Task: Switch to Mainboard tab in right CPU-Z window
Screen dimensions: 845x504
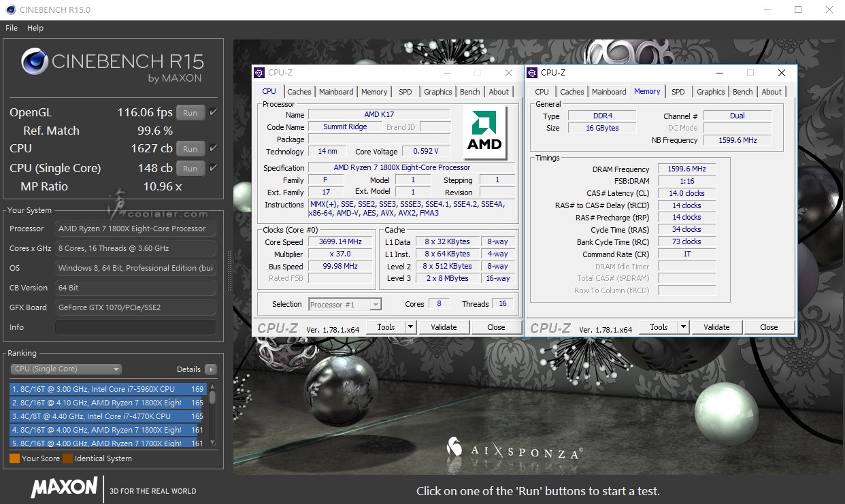Action: pos(609,92)
